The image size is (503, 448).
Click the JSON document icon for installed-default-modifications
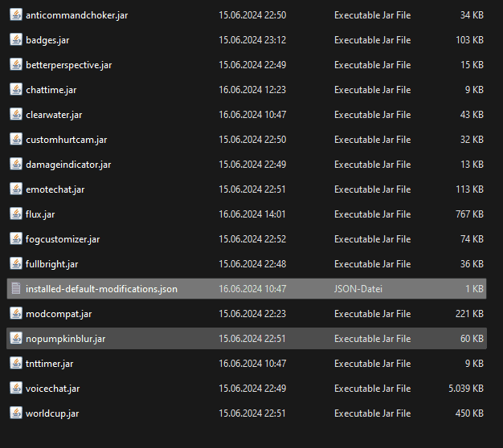click(16, 288)
